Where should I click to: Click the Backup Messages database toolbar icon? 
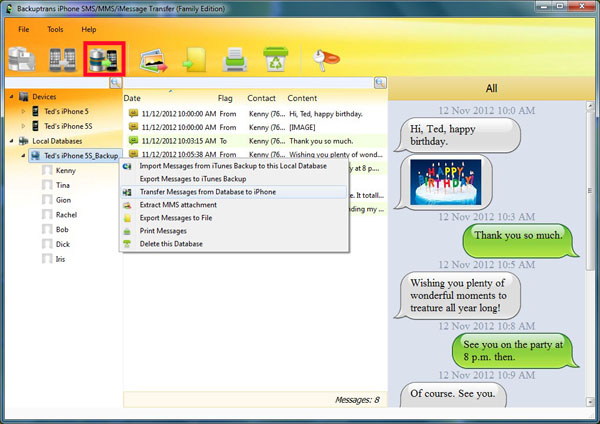(22, 59)
